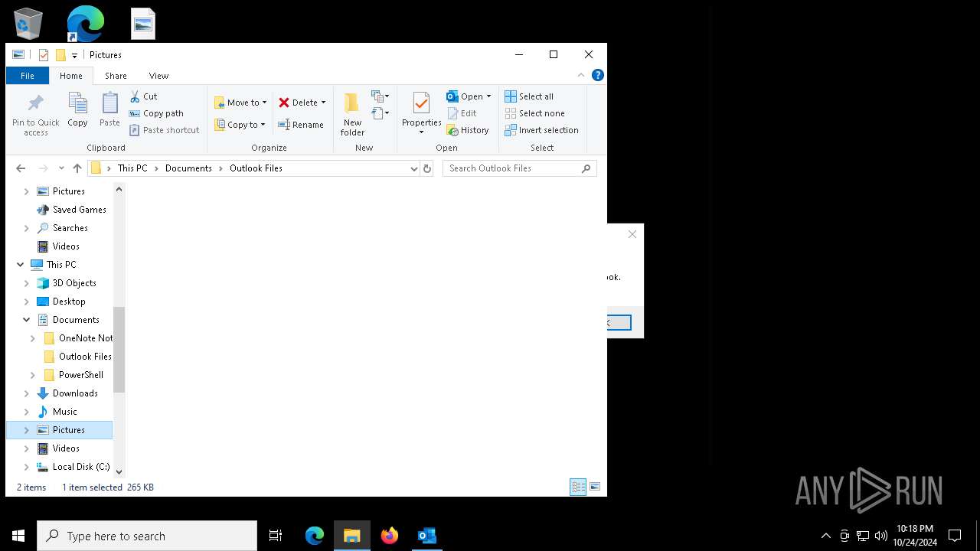The image size is (980, 551).
Task: Click Pin to Quick access icon
Action: pyautogui.click(x=35, y=115)
